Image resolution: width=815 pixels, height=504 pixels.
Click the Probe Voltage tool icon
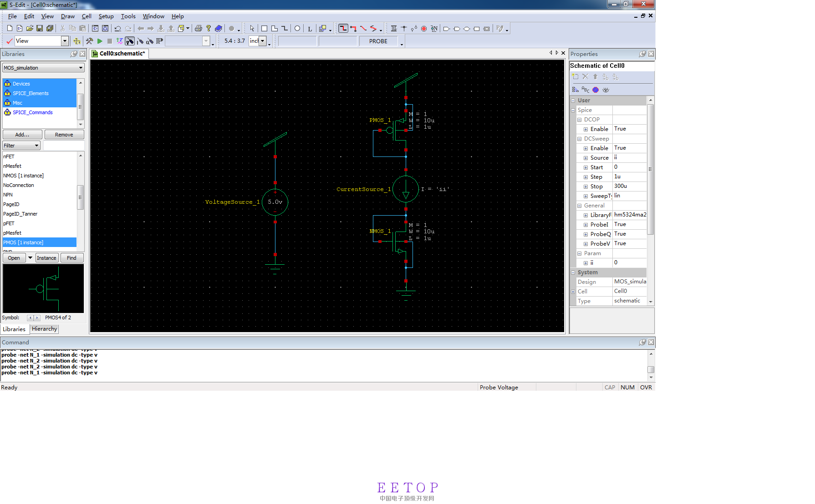tap(130, 41)
